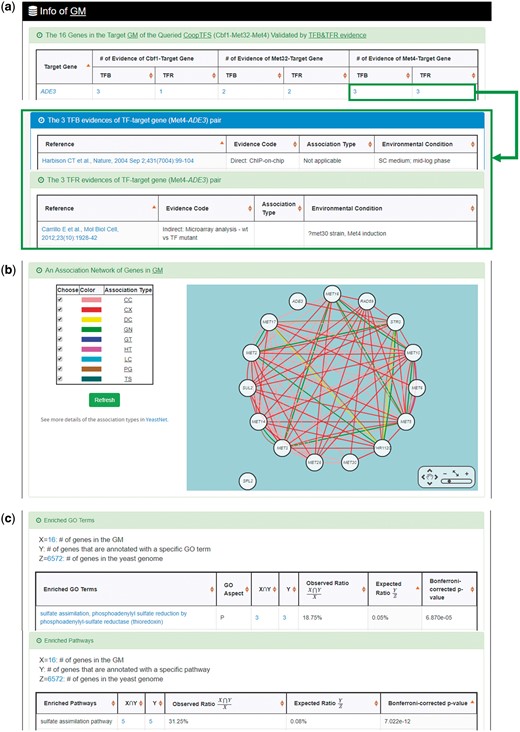Uncheck the CX association type checkbox
520x732 pixels.
click(x=60, y=310)
